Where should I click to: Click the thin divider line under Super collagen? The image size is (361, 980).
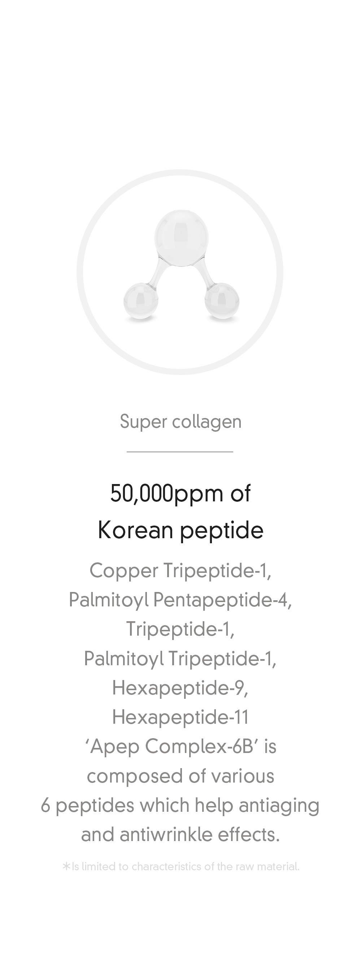(180, 452)
